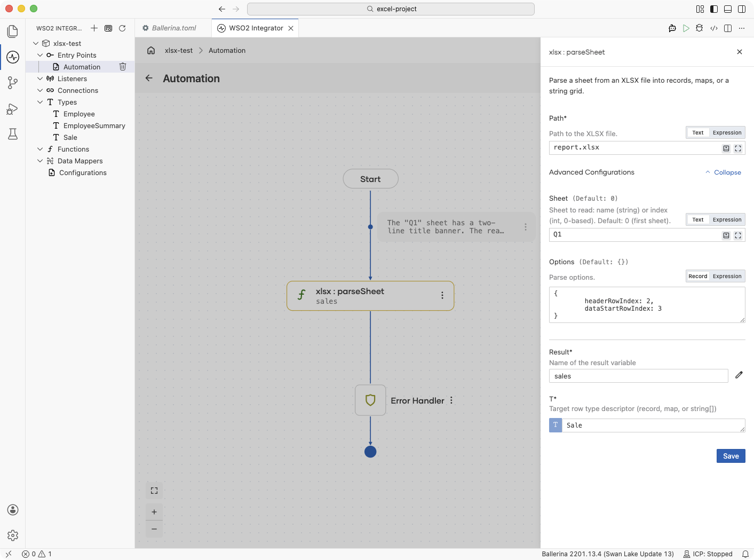Collapse the Entry Points tree section
754x560 pixels.
tap(40, 55)
